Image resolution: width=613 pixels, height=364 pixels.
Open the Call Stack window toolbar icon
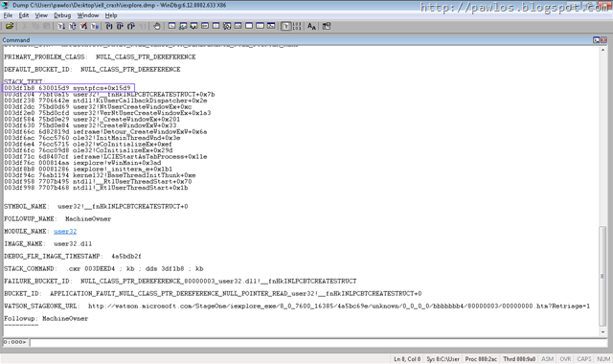(227, 26)
